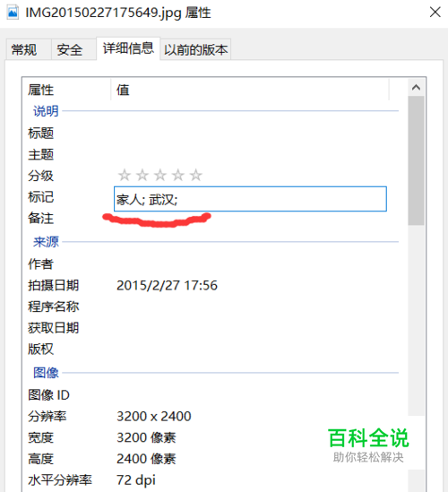The image size is (448, 492).
Task: Set rating to three stars
Action: pos(160,175)
